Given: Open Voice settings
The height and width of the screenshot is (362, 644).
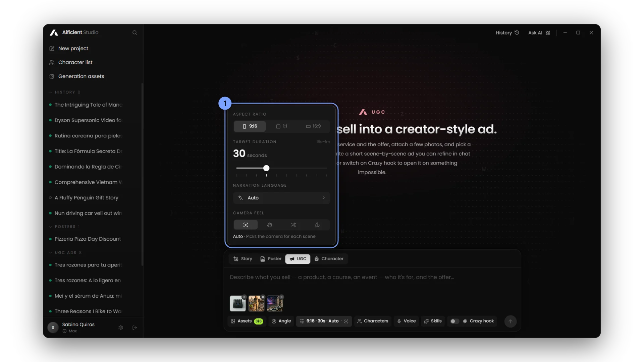Looking at the screenshot, I should [x=406, y=321].
